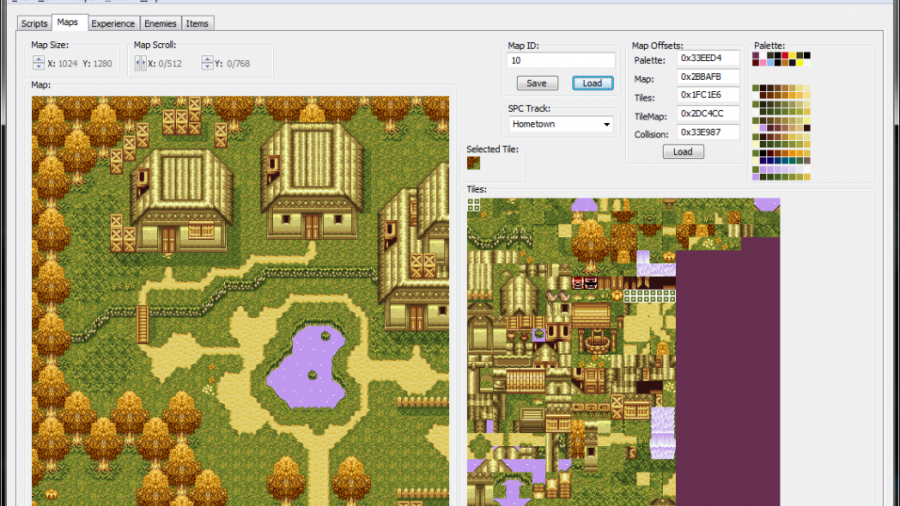900x506 pixels.
Task: Open the SPC Track Hometown dropdown
Action: [560, 125]
